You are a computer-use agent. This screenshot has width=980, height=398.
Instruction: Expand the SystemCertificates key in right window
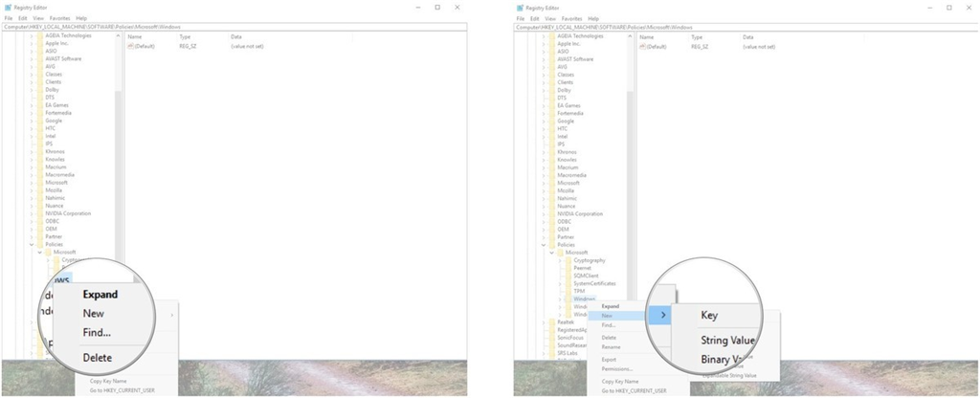[x=560, y=283]
